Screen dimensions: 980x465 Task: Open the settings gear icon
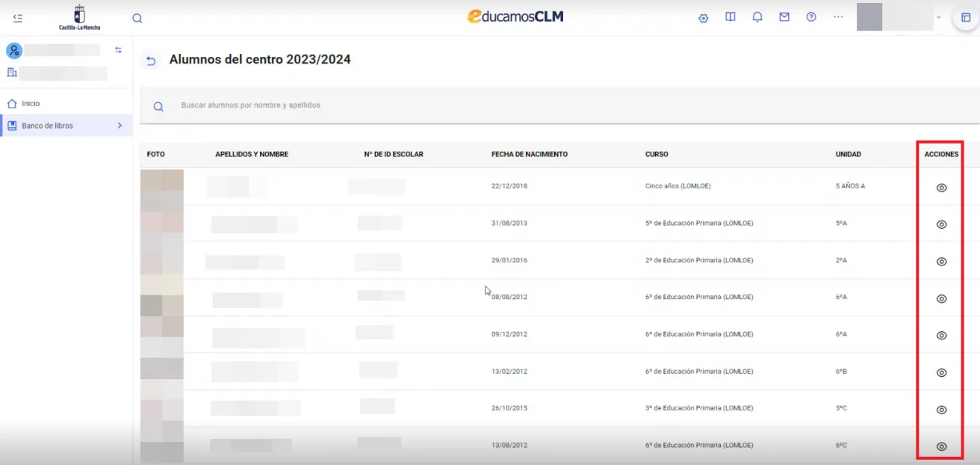(x=703, y=18)
